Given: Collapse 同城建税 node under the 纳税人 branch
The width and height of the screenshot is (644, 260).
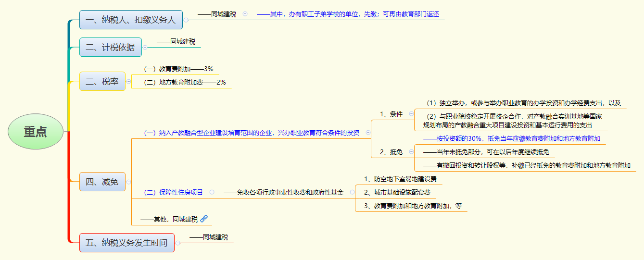Looking at the screenshot, I should point(245,14).
